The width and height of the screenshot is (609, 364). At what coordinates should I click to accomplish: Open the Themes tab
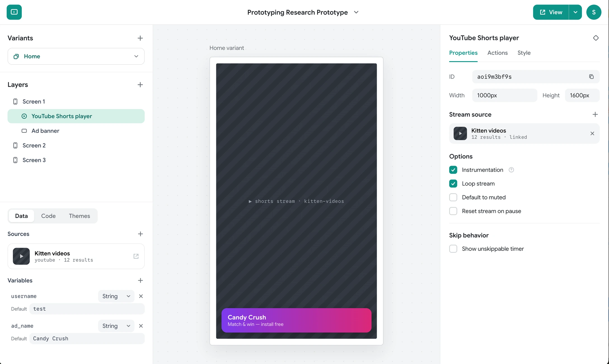pyautogui.click(x=79, y=216)
